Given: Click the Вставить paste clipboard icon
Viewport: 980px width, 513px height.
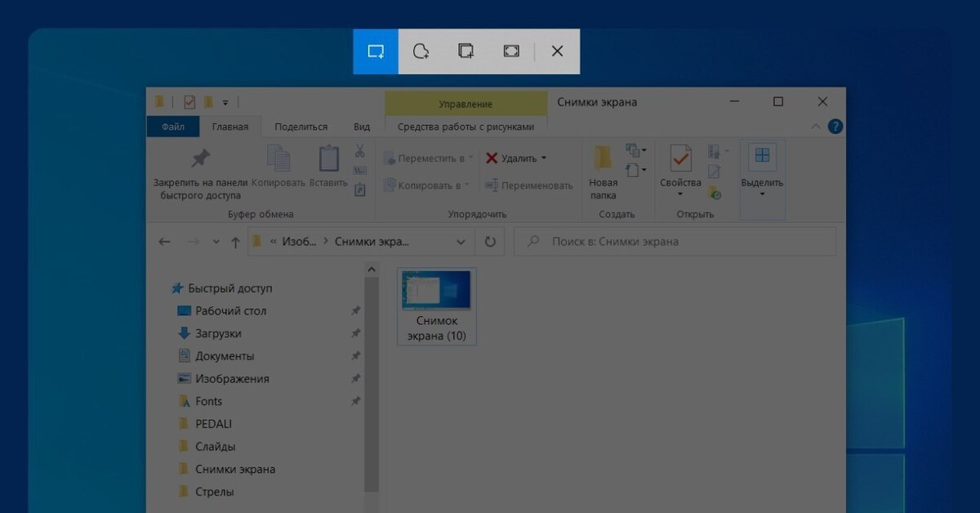Looking at the screenshot, I should tap(328, 159).
